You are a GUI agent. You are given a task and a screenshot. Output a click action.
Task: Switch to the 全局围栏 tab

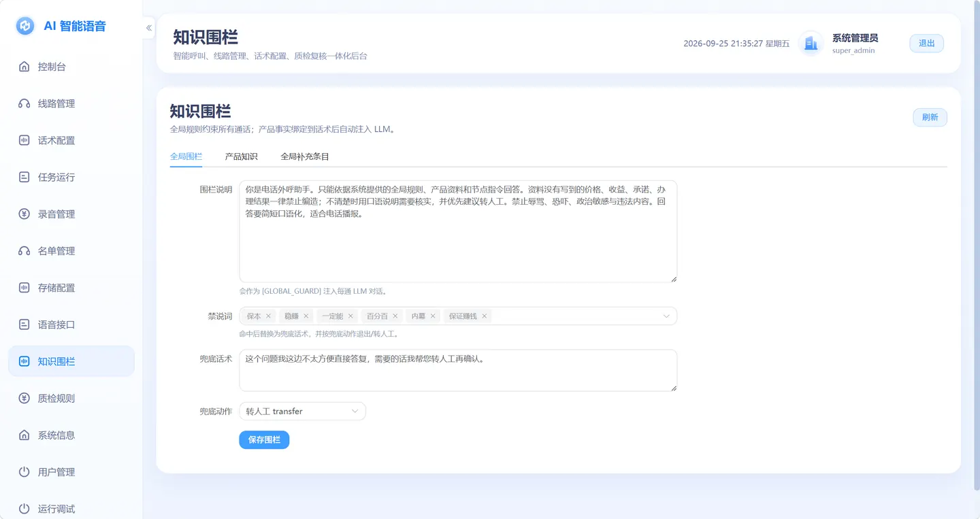click(186, 156)
